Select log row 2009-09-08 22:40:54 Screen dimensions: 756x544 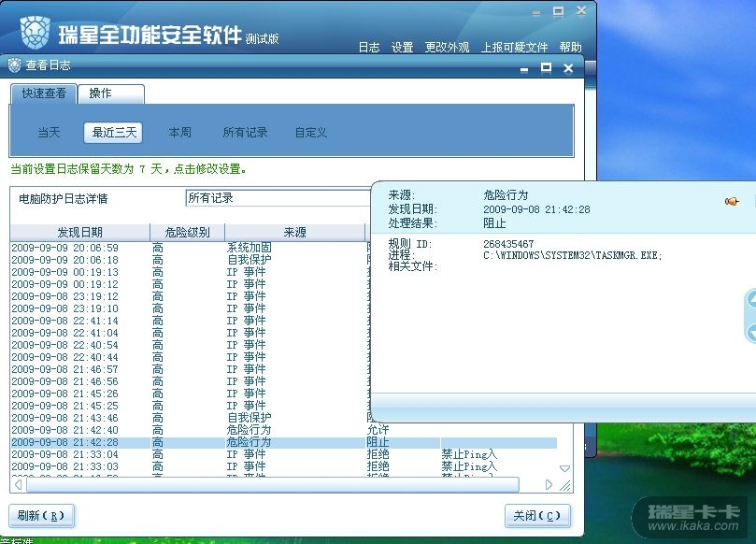coord(191,345)
